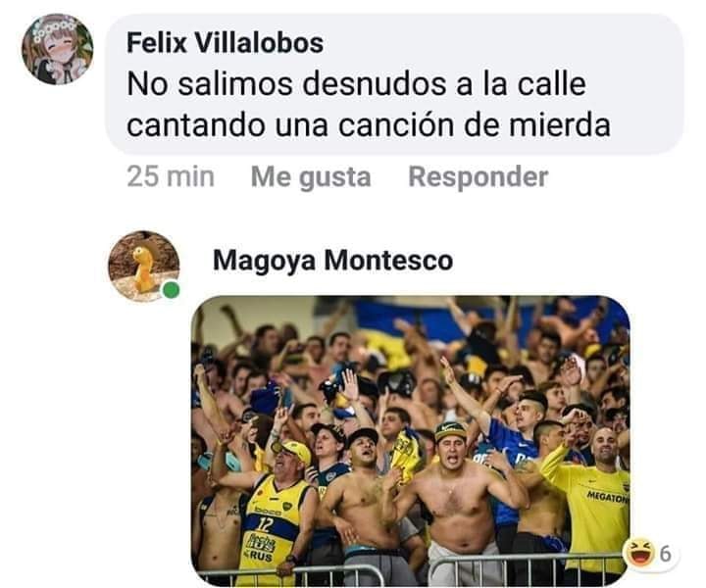The width and height of the screenshot is (706, 588).
Task: Reply to Felix's comment via Responder
Action: click(478, 176)
